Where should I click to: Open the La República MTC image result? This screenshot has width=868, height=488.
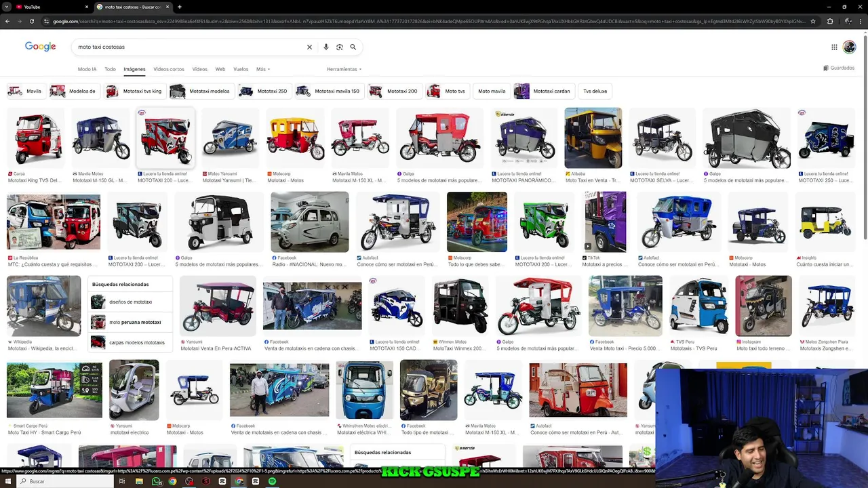pos(54,222)
